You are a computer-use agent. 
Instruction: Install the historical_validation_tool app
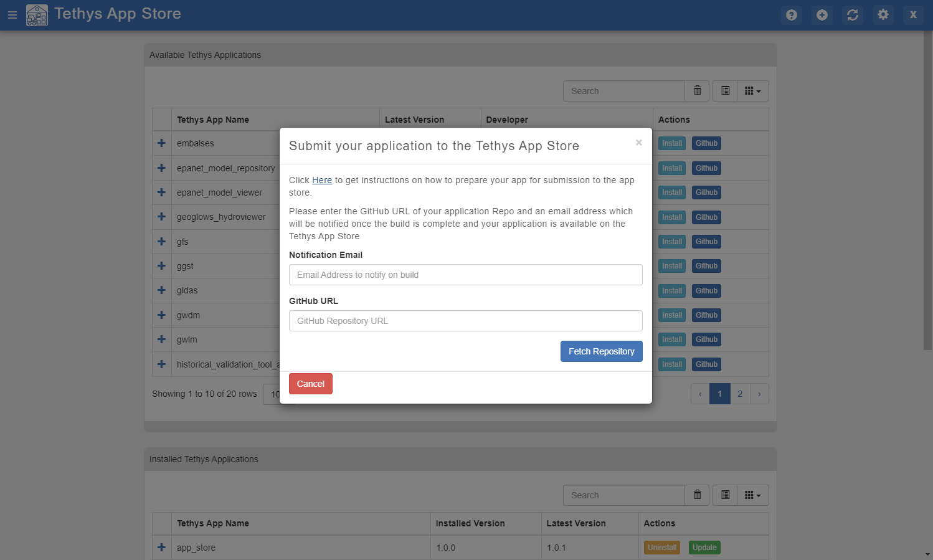coord(672,364)
